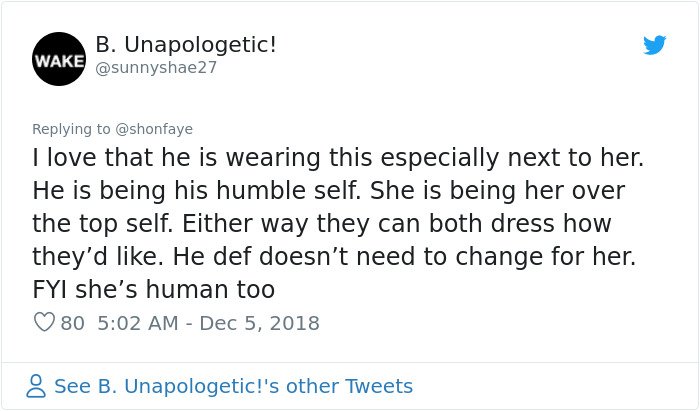Click the phrase 'they'd like.'

98,257
